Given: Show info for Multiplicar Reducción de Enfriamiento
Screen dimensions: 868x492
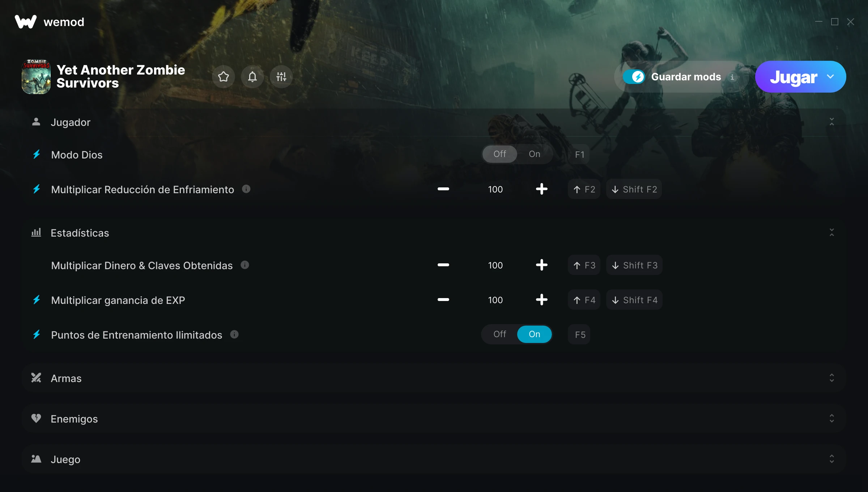Looking at the screenshot, I should pos(246,189).
